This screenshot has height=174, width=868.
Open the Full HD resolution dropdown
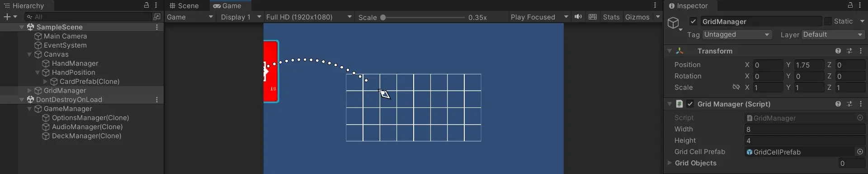[x=309, y=17]
